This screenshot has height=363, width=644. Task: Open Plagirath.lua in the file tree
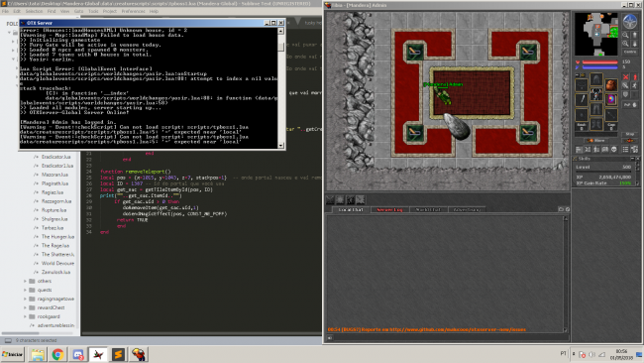(x=54, y=183)
